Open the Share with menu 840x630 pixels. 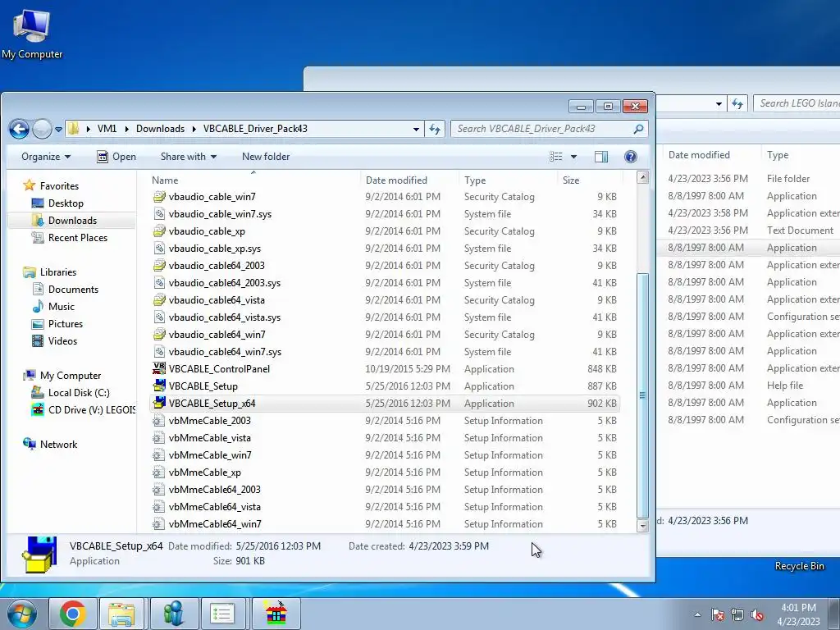pyautogui.click(x=189, y=157)
